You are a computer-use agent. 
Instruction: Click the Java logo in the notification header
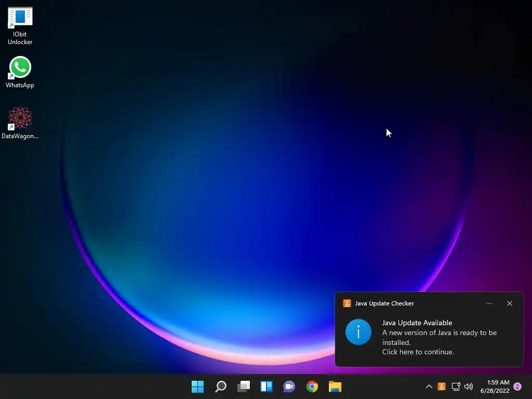pyautogui.click(x=347, y=303)
